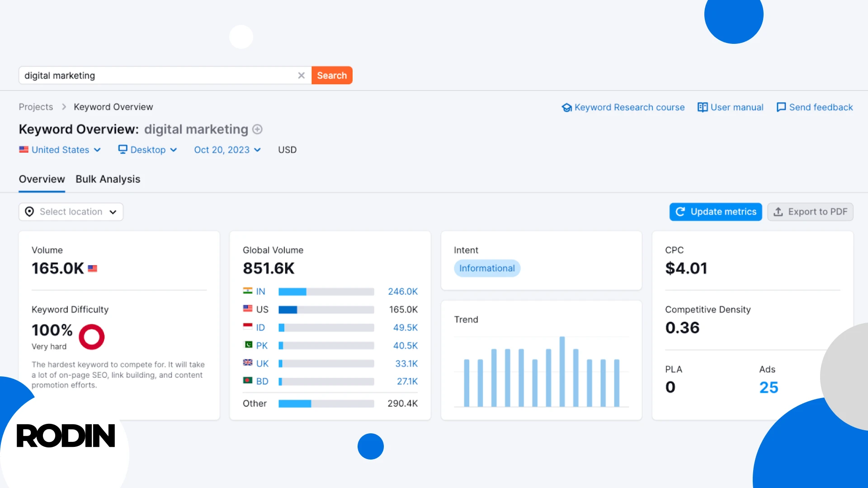The image size is (868, 488).
Task: Open the 246.0K India volume link
Action: coord(403,292)
